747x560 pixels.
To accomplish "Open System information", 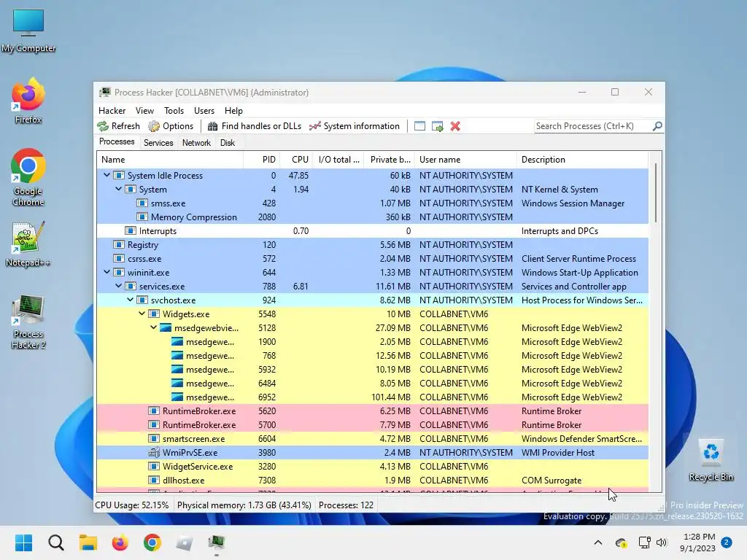I will point(355,126).
